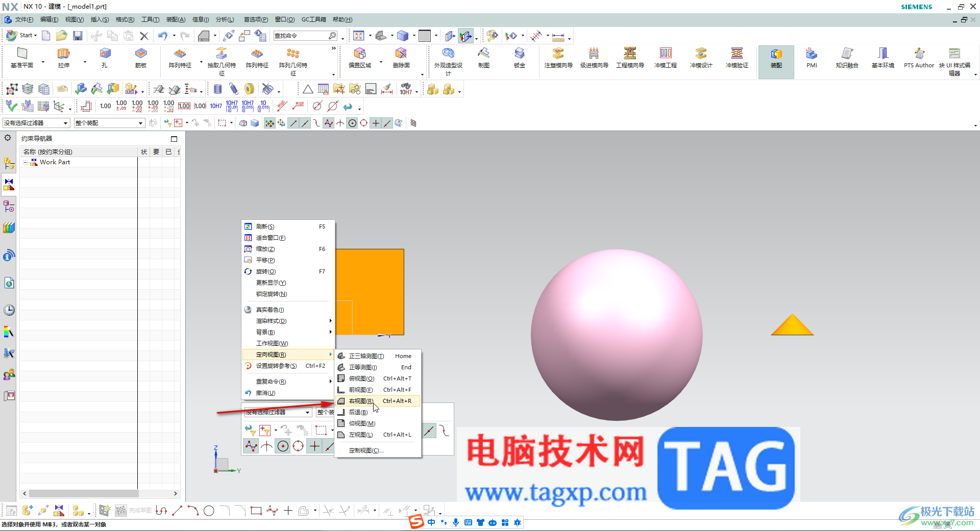Expand feature toolbar overflow chevron
Image resolution: width=980 pixels, height=531 pixels.
[334, 48]
